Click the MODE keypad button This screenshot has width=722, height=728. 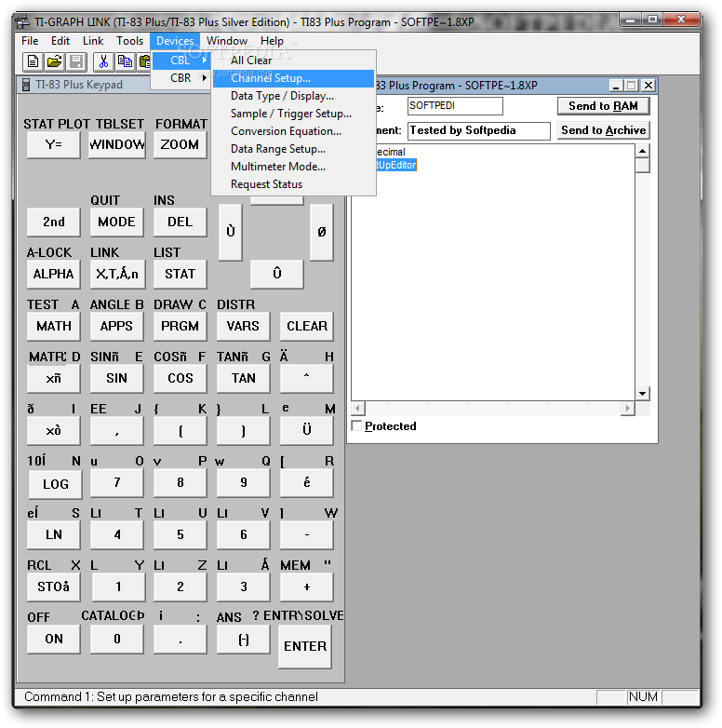tap(116, 222)
